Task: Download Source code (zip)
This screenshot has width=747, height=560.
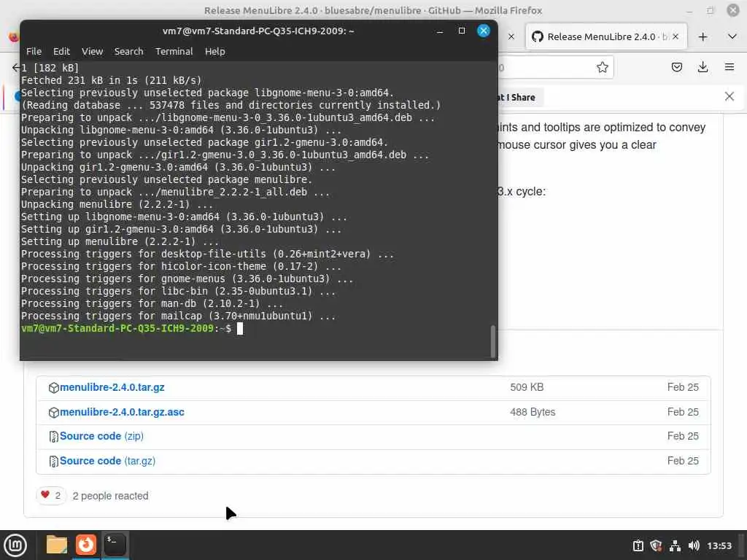Action: 101,436
